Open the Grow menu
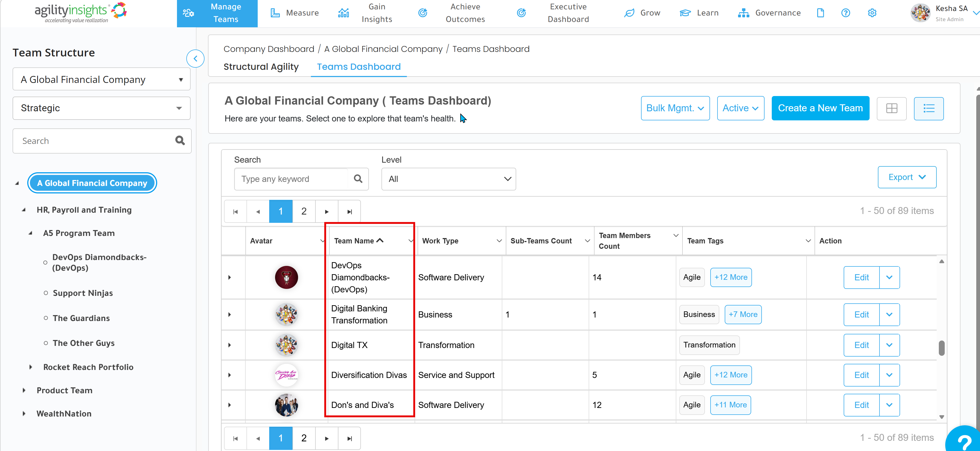Image resolution: width=980 pixels, height=451 pixels. [642, 13]
